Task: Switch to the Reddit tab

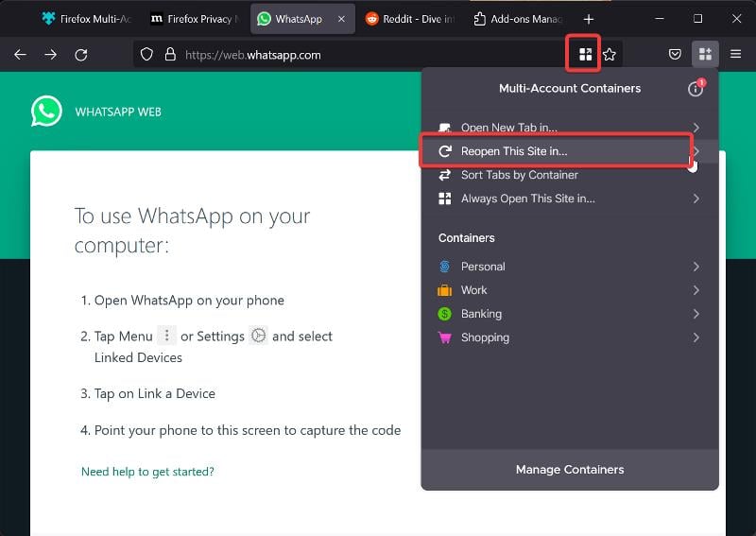Action: tap(410, 19)
